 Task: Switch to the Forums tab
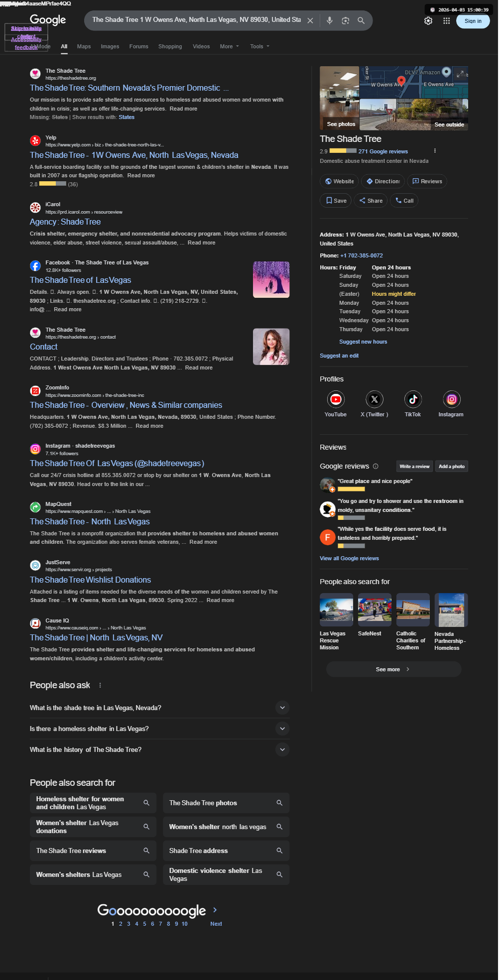click(x=139, y=46)
